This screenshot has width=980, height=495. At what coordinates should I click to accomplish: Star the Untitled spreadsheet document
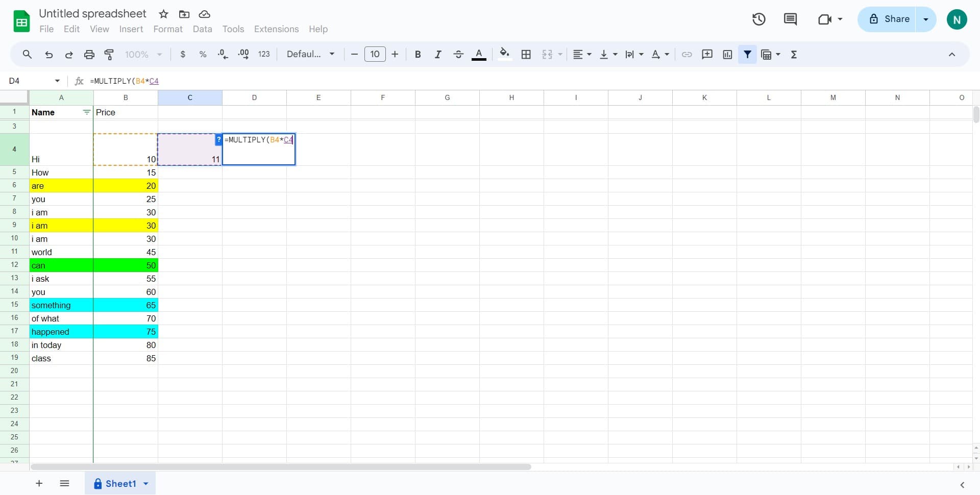point(163,14)
